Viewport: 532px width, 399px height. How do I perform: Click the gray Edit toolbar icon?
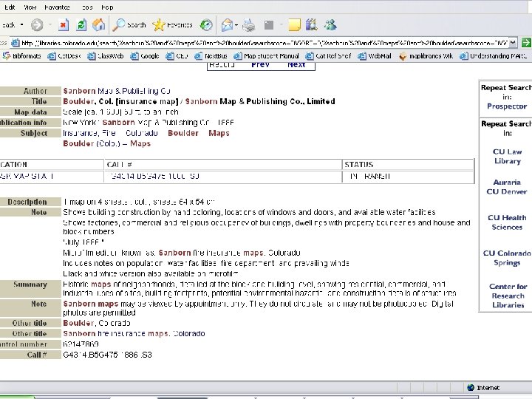coord(269,25)
